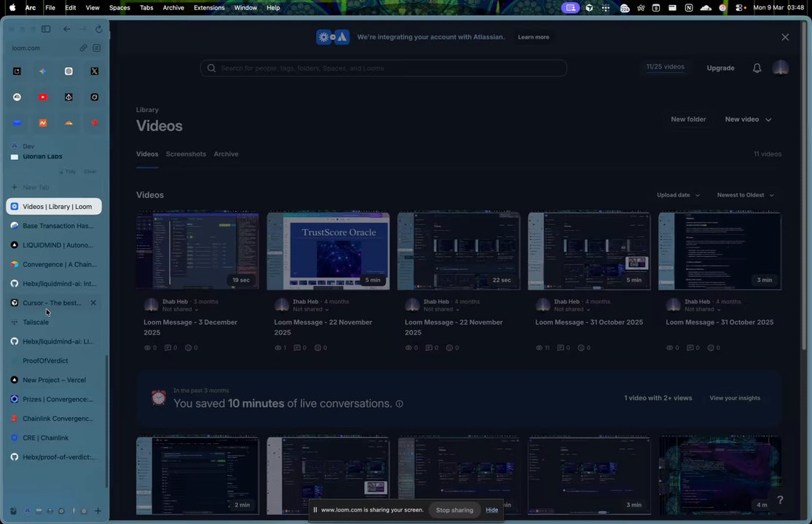Click the Upgrade button
The image size is (812, 524).
[x=720, y=68]
